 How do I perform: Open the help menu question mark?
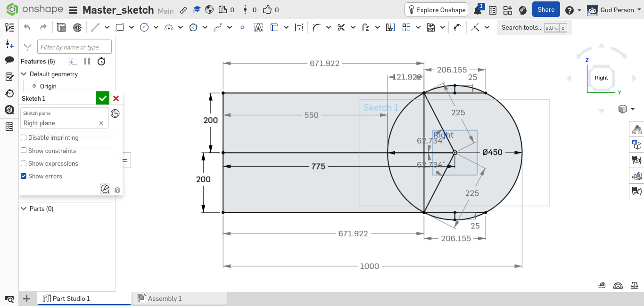(x=573, y=10)
